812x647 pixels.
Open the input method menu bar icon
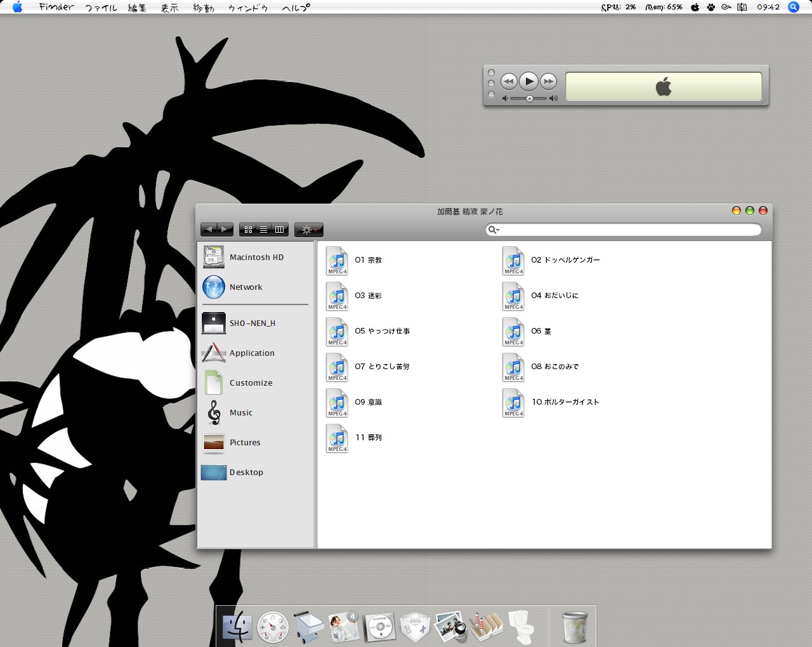[742, 7]
